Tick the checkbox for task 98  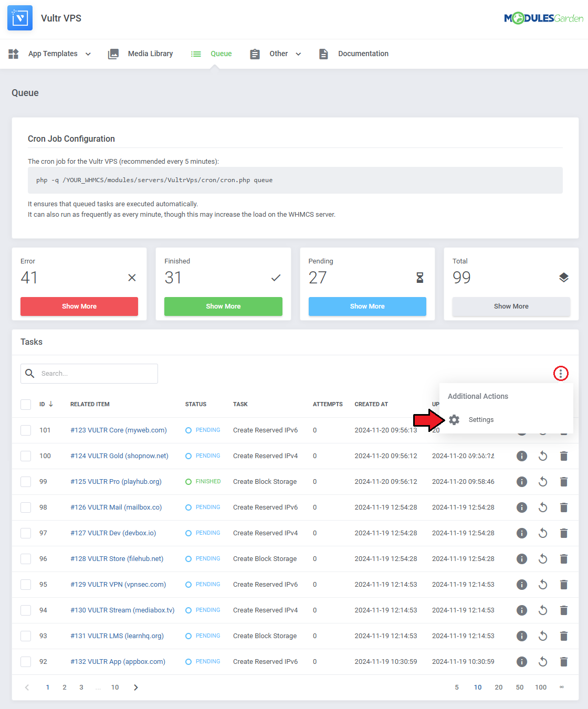26,507
